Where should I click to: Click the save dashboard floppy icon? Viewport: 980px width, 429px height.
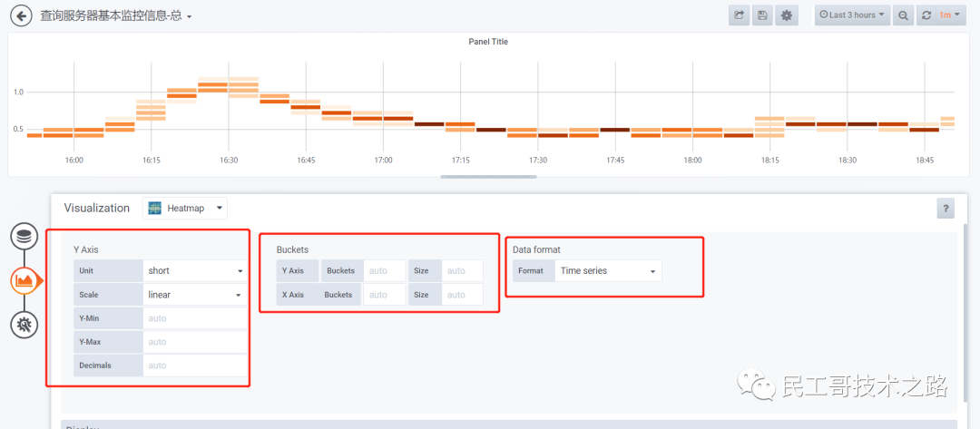coord(762,15)
